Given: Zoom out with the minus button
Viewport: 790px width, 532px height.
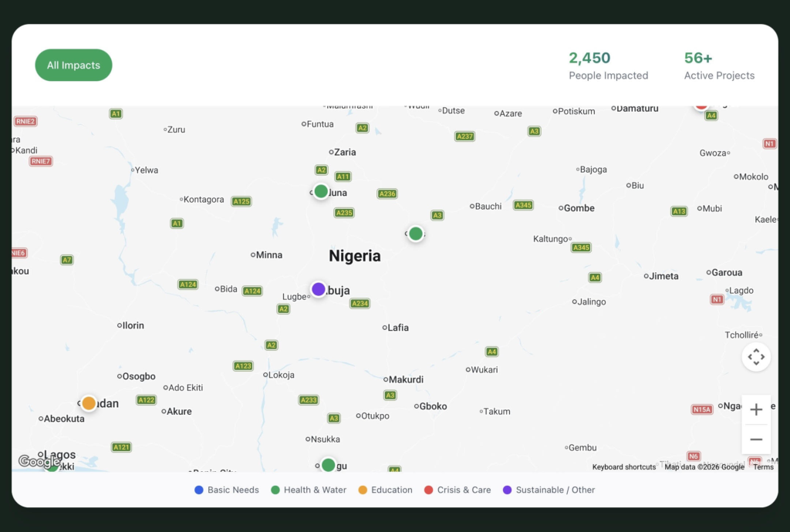Looking at the screenshot, I should click(756, 439).
